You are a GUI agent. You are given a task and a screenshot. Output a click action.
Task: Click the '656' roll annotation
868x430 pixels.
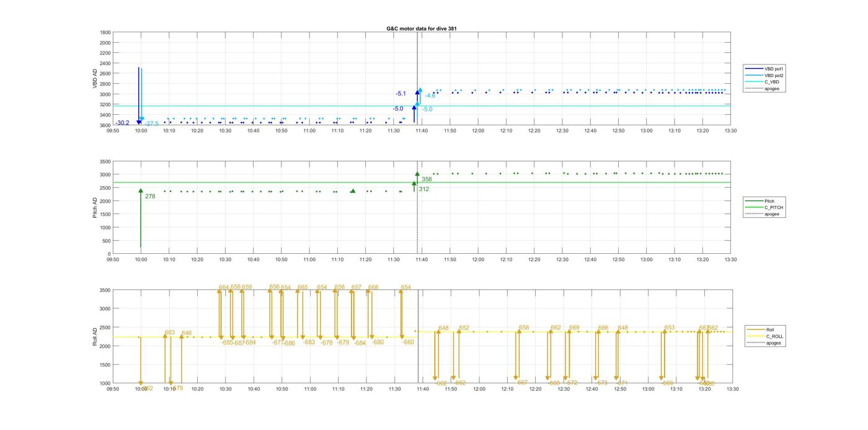[x=275, y=287]
